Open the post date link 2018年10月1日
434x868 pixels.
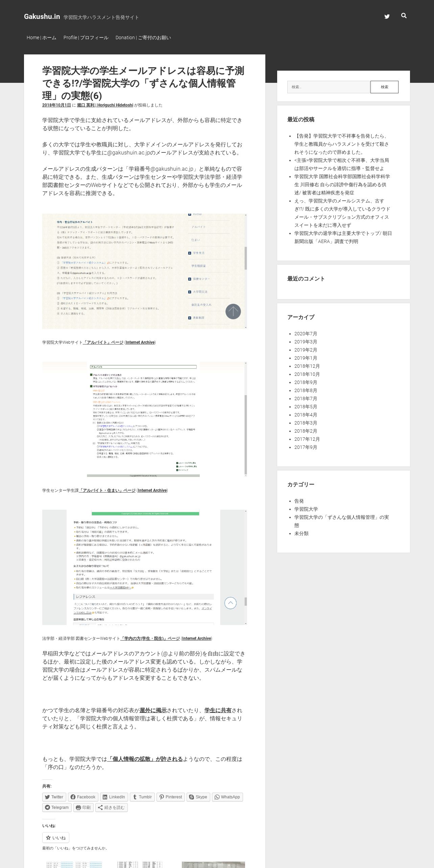pyautogui.click(x=56, y=105)
